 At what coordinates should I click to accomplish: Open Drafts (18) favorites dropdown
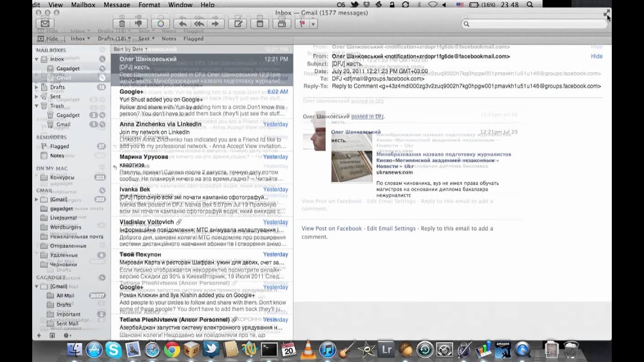[x=114, y=38]
